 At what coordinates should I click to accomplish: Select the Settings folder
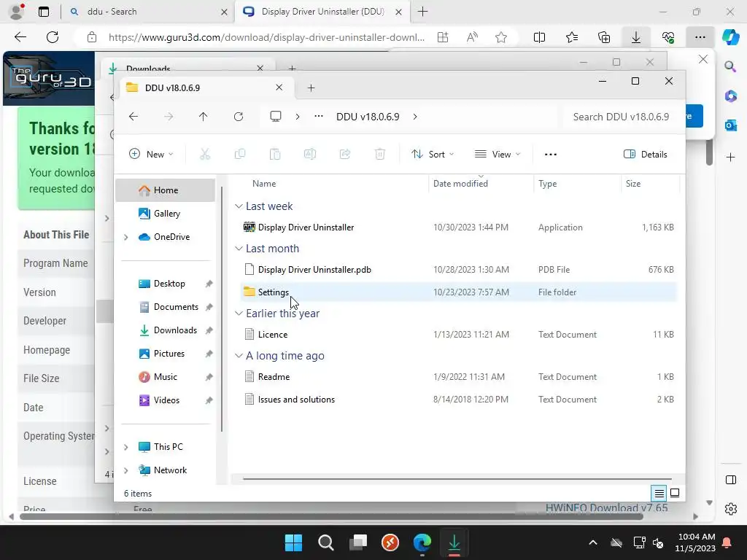(458, 292)
